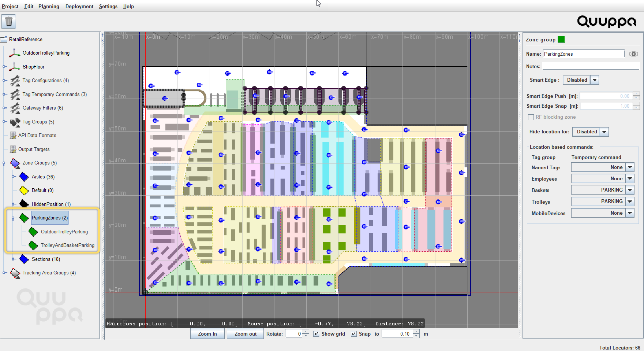
Task: Click the black HiddenPosition zone icon
Action: [24, 204]
